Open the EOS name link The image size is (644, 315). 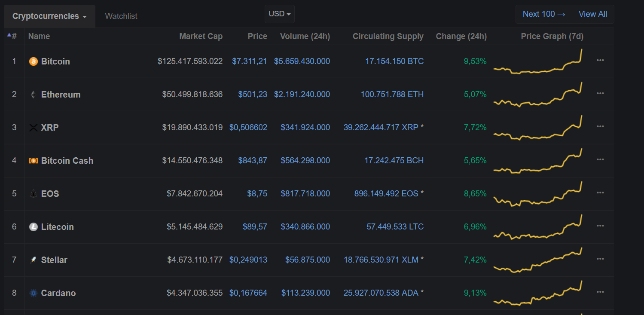(50, 194)
